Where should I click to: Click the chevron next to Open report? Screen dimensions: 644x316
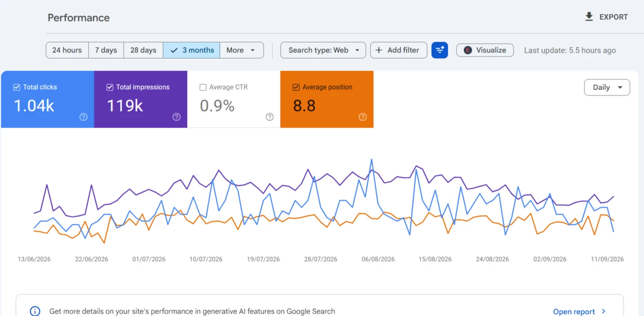604,311
